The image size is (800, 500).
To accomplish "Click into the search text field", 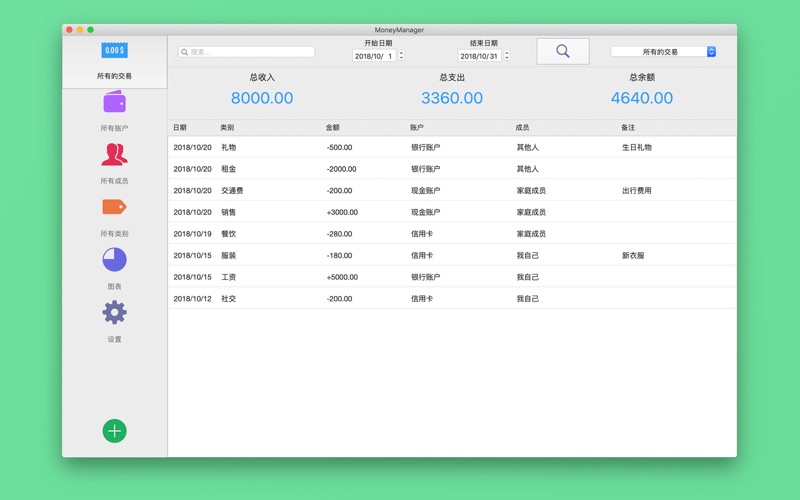I will [250, 52].
